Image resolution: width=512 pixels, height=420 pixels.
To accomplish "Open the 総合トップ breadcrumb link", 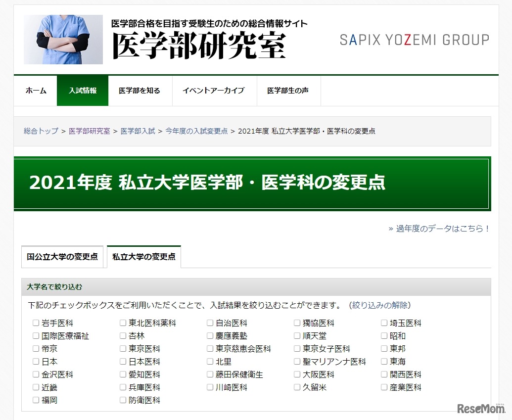I will click(40, 131).
